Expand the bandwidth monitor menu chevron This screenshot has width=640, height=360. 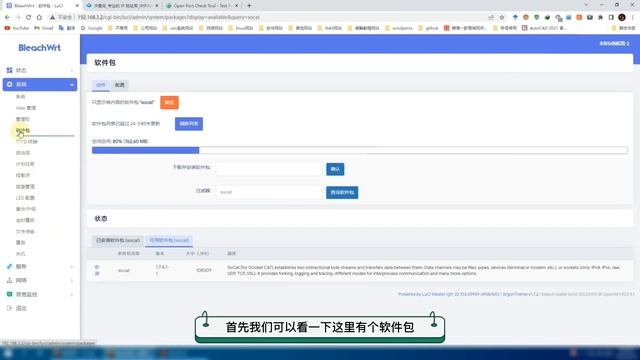(72, 294)
